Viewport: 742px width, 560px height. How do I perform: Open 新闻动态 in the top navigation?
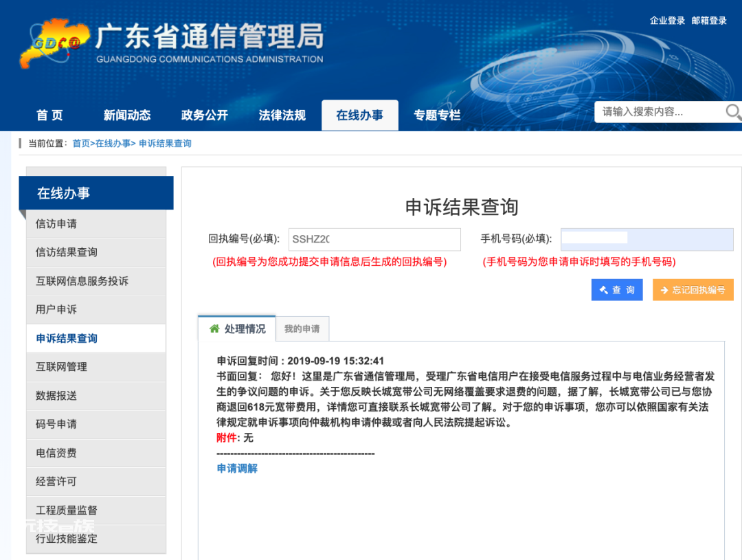[127, 115]
